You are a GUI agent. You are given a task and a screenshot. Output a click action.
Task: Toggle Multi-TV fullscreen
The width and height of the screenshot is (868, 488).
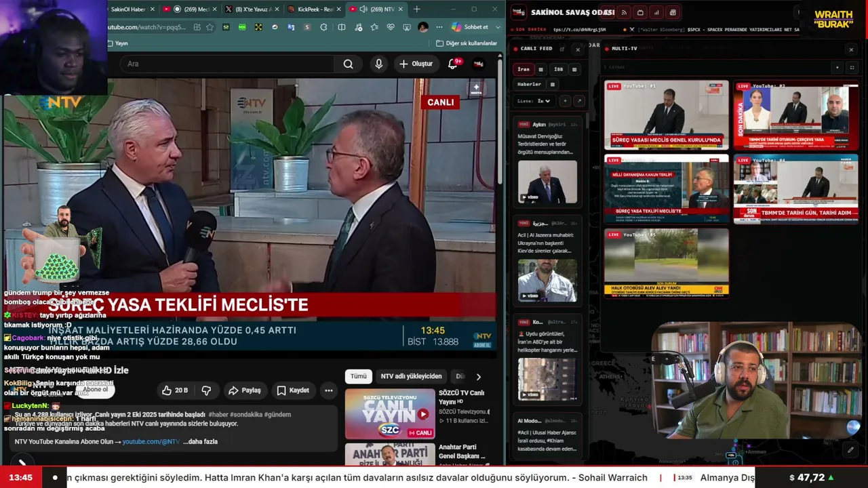(852, 68)
